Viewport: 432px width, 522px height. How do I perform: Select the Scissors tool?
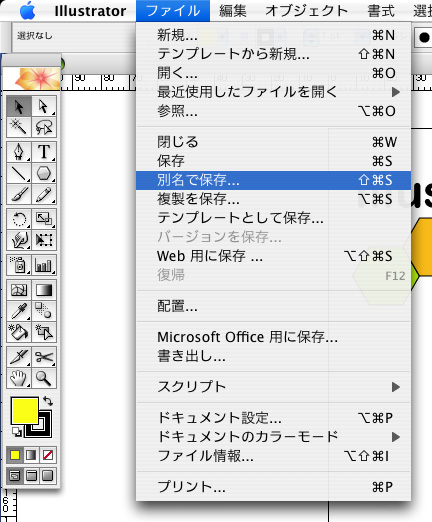[x=44, y=357]
